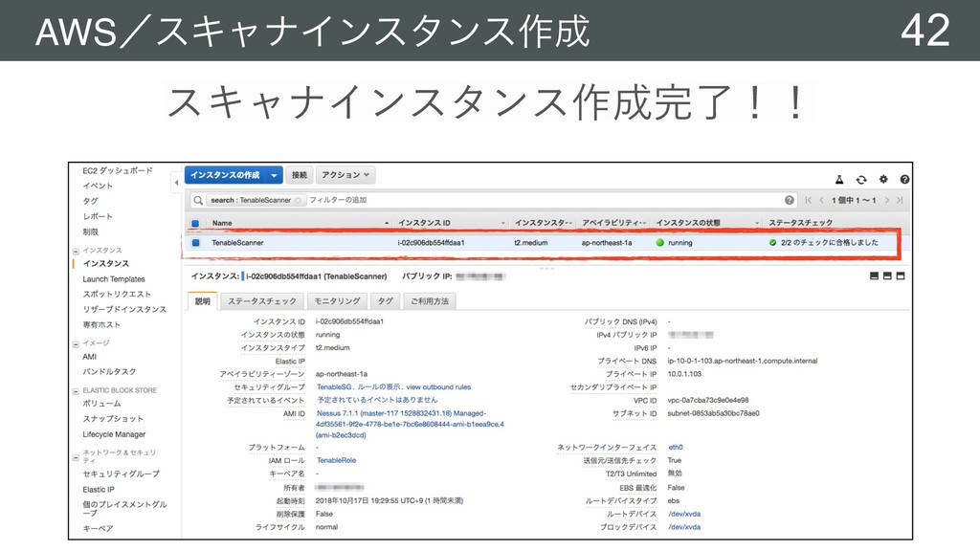Maximize the details pane layout icon
Screen dimensions: 980x551
900,275
